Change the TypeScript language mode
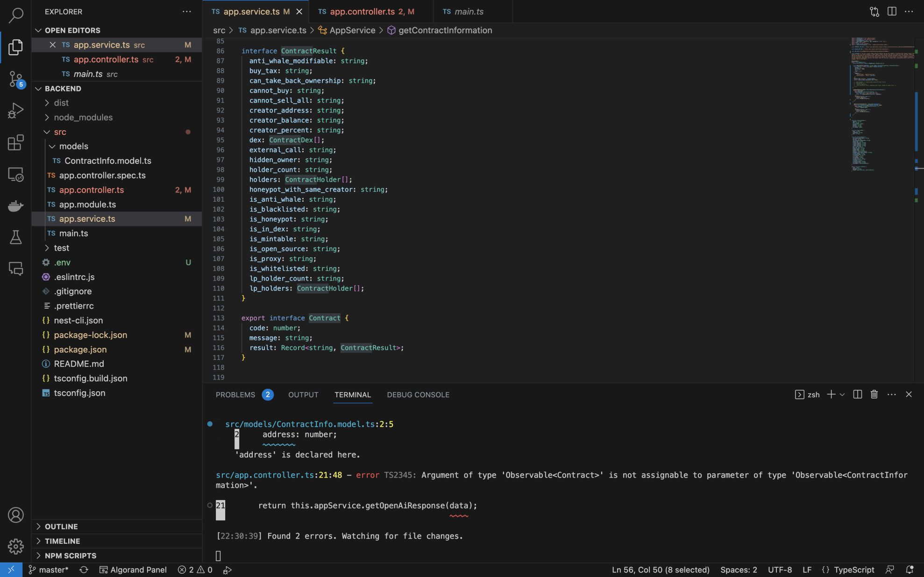The height and width of the screenshot is (577, 924). [x=854, y=570]
